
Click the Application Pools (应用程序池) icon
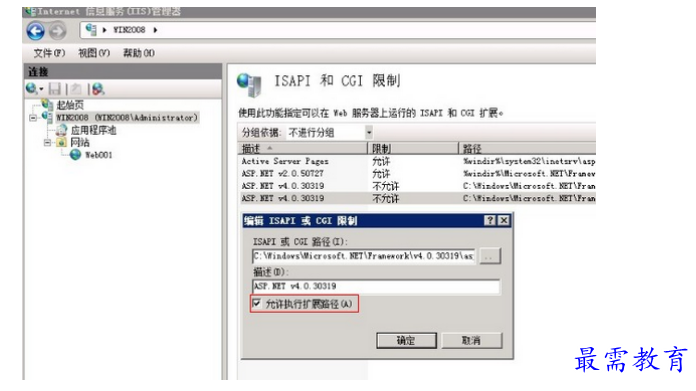(61, 130)
